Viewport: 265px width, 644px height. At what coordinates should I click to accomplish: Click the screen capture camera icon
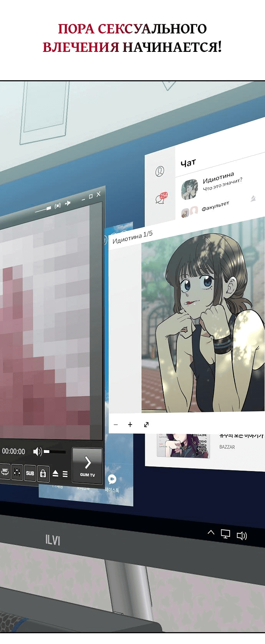(x=43, y=474)
